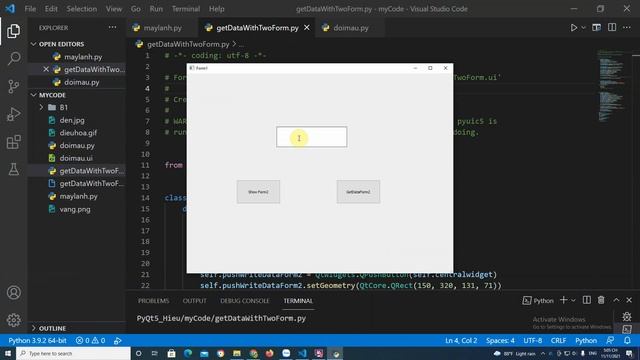Open the Windows Start menu

pos(8,353)
